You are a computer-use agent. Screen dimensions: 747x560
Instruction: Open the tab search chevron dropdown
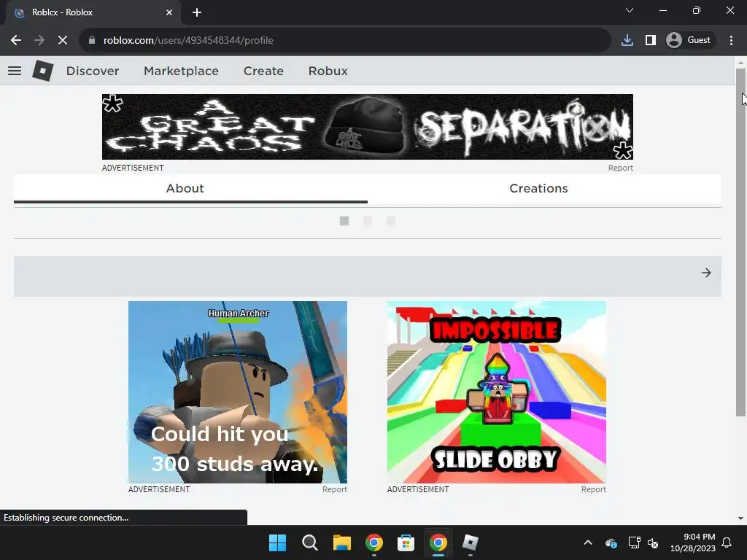coord(630,10)
